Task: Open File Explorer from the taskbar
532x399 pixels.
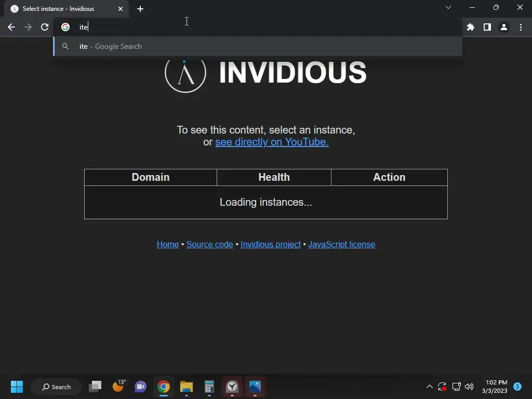Action: tap(187, 387)
